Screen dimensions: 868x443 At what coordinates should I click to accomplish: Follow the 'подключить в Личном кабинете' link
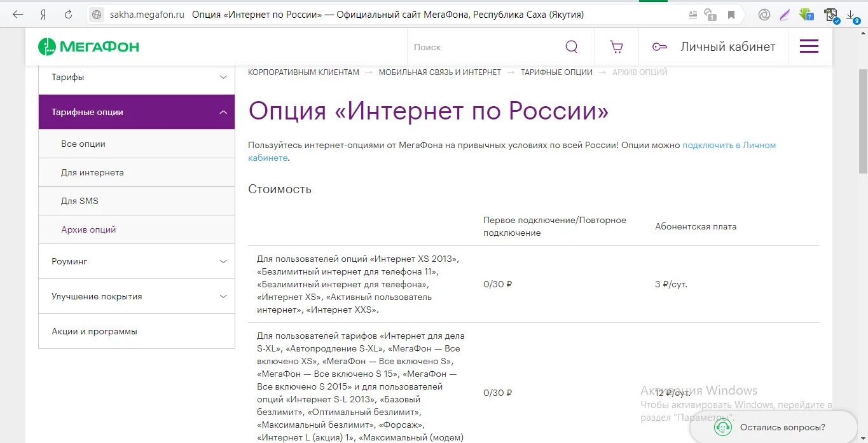[x=729, y=145]
